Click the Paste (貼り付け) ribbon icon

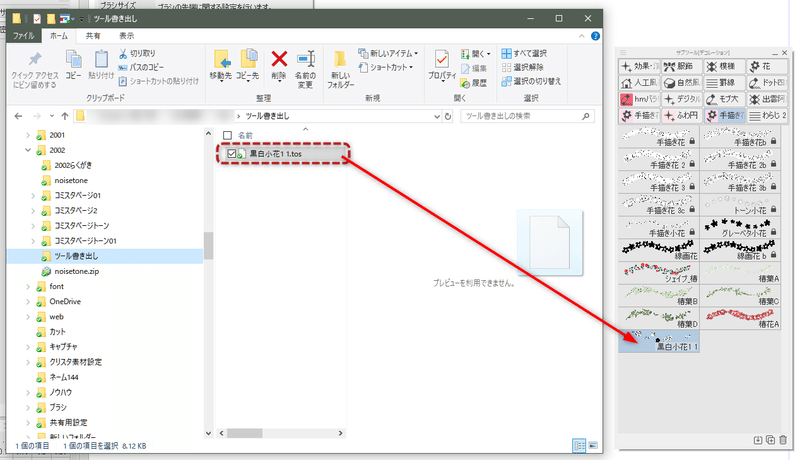[x=101, y=64]
